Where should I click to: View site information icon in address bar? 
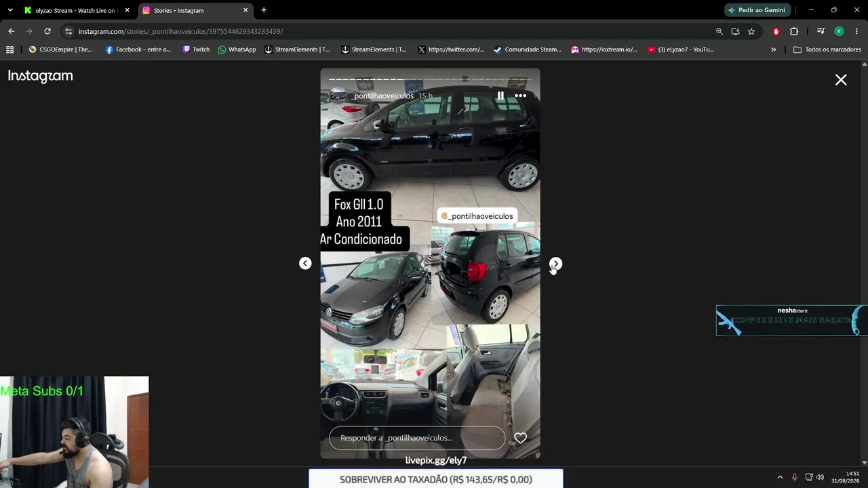(68, 31)
